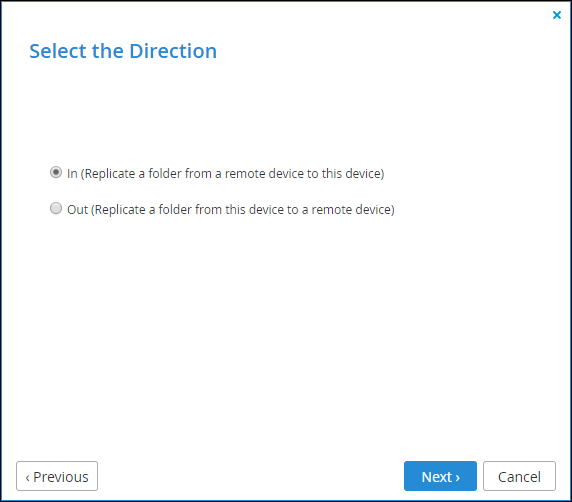Click the word "Previous" in the back button
The width and height of the screenshot is (572, 502).
(x=61, y=477)
